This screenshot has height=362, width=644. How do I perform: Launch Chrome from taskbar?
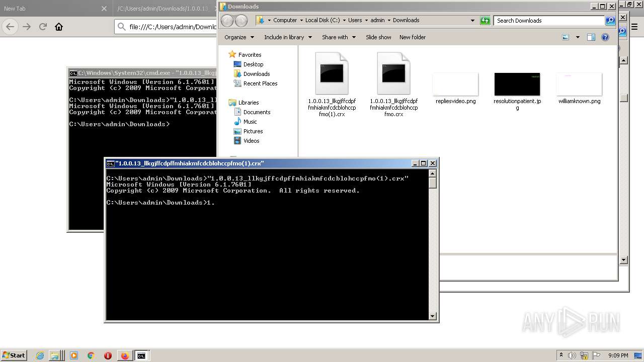91,355
